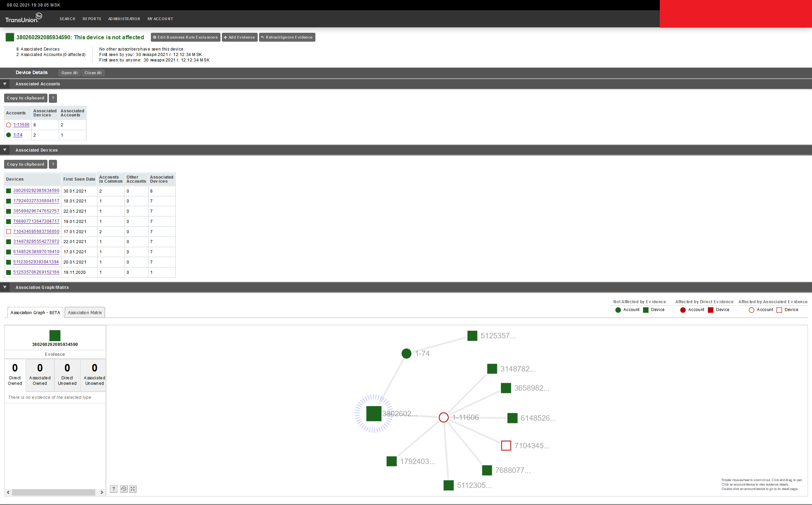Click the red-outlined 7104345 device node
The image size is (812, 505).
506,446
